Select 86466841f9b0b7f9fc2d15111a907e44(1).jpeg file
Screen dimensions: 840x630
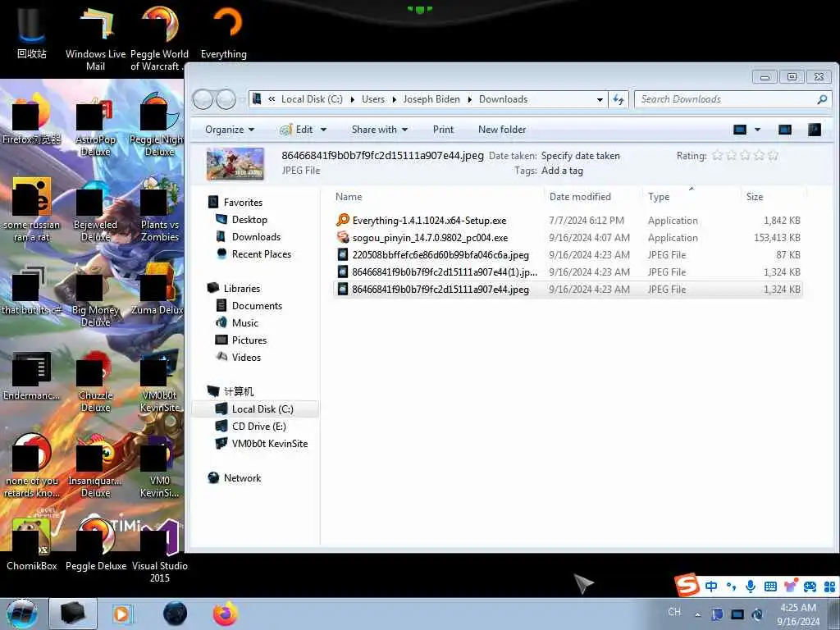pos(568,272)
